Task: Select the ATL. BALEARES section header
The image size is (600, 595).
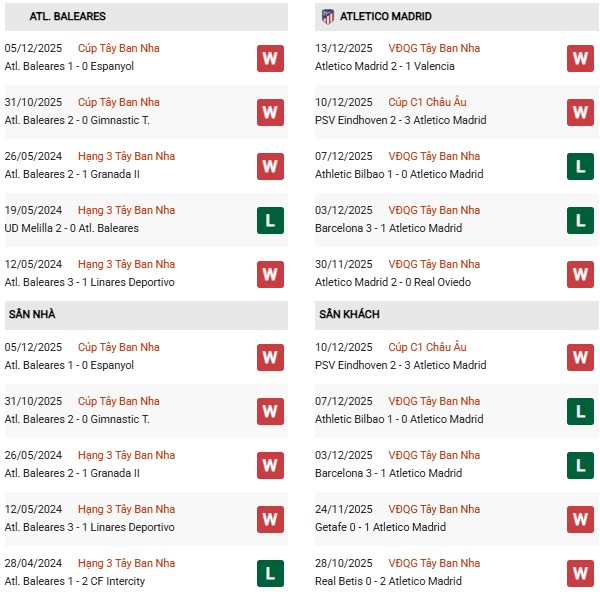Action: point(68,17)
